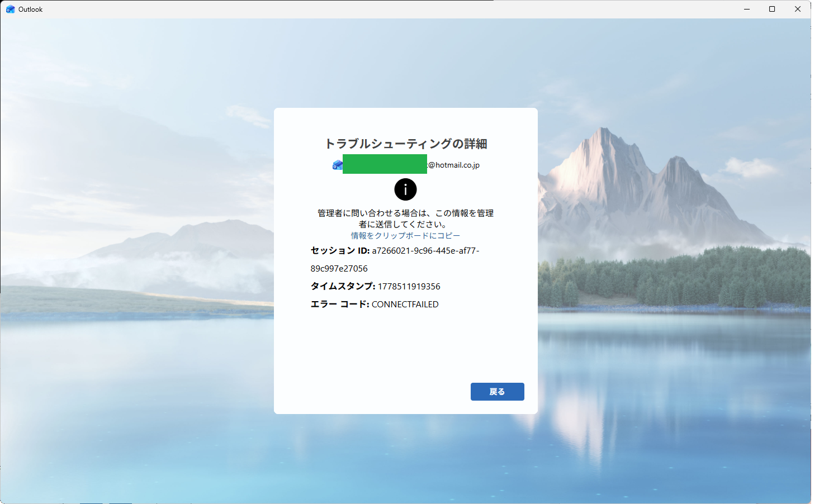The height and width of the screenshot is (504, 824).
Task: Click the エラー コード label
Action: point(340,304)
